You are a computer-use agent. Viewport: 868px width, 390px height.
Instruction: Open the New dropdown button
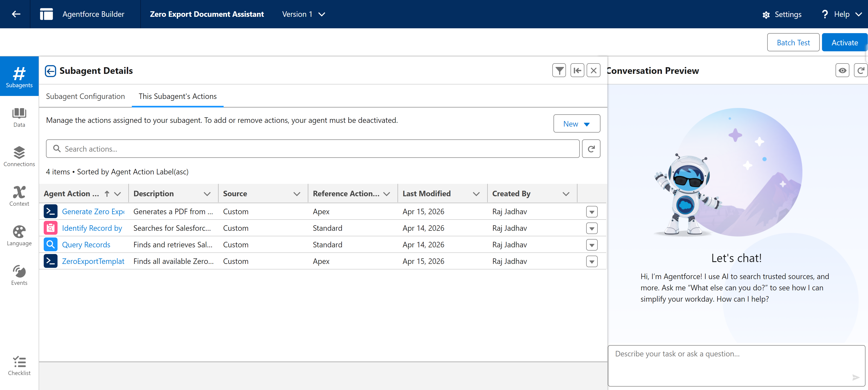click(x=577, y=124)
